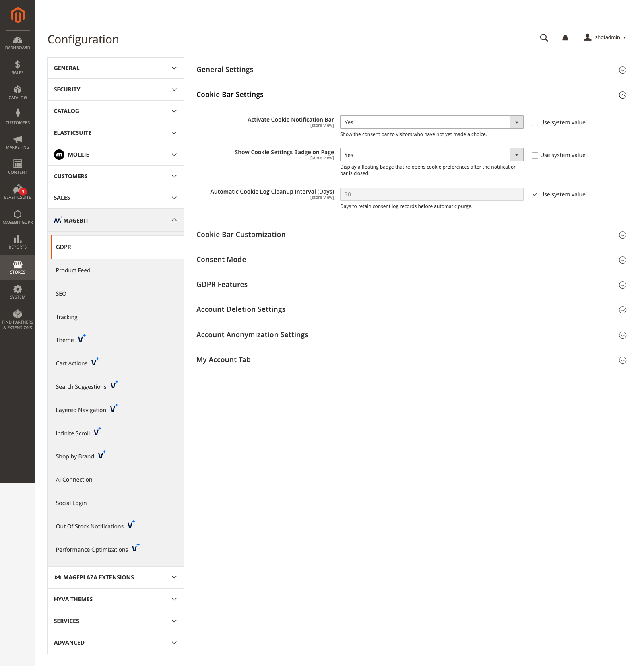This screenshot has width=644, height=666.
Task: Click the Cookie Log Cleanup Interval field
Action: pyautogui.click(x=431, y=194)
